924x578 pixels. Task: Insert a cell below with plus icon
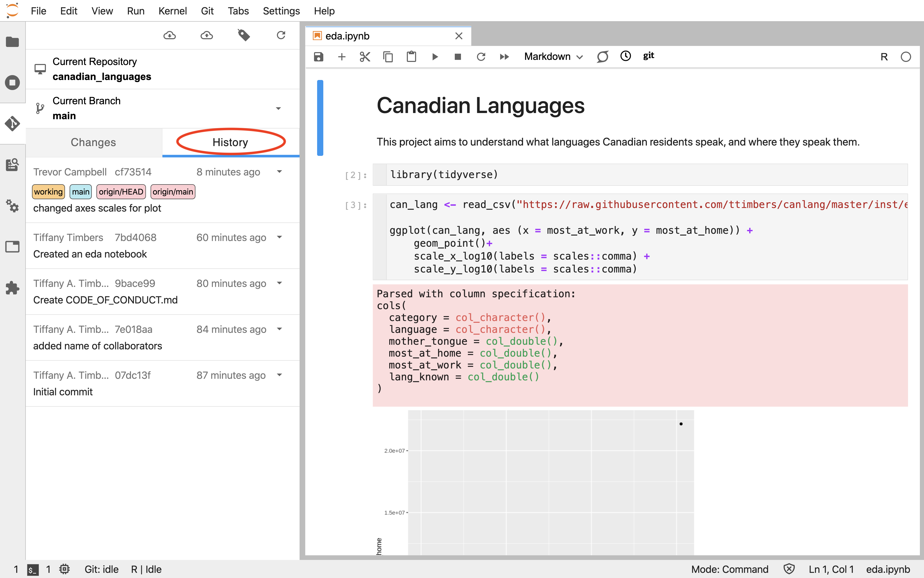click(x=342, y=57)
